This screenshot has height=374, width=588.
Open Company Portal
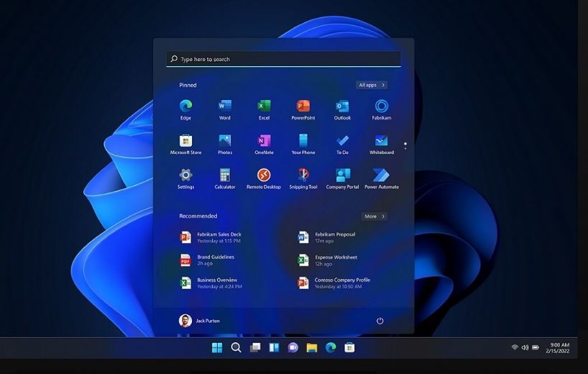pyautogui.click(x=342, y=178)
